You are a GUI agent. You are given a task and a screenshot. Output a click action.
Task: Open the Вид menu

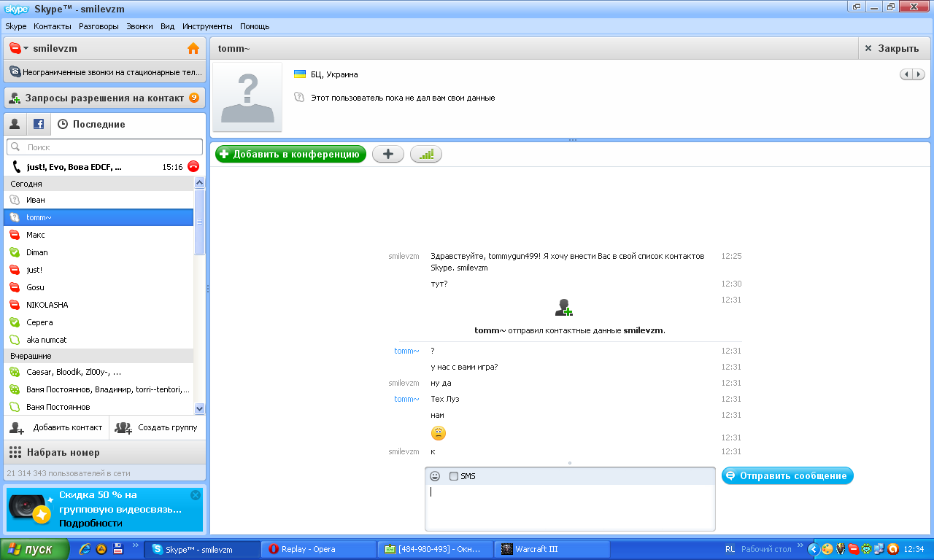coord(168,26)
